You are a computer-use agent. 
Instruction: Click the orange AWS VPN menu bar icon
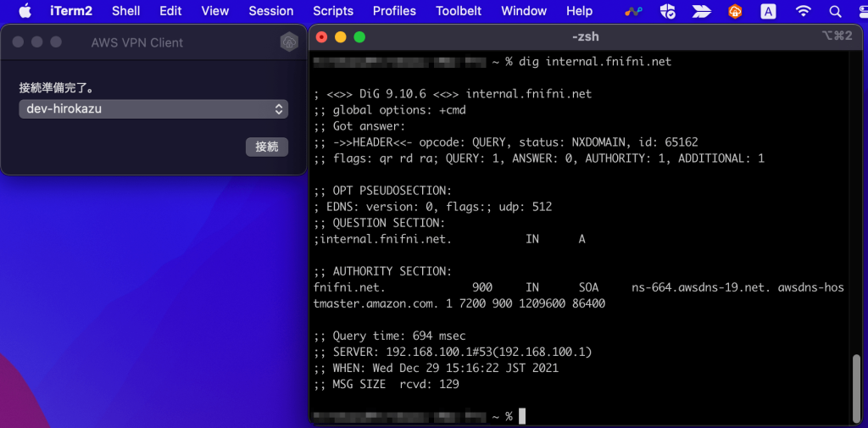(735, 11)
